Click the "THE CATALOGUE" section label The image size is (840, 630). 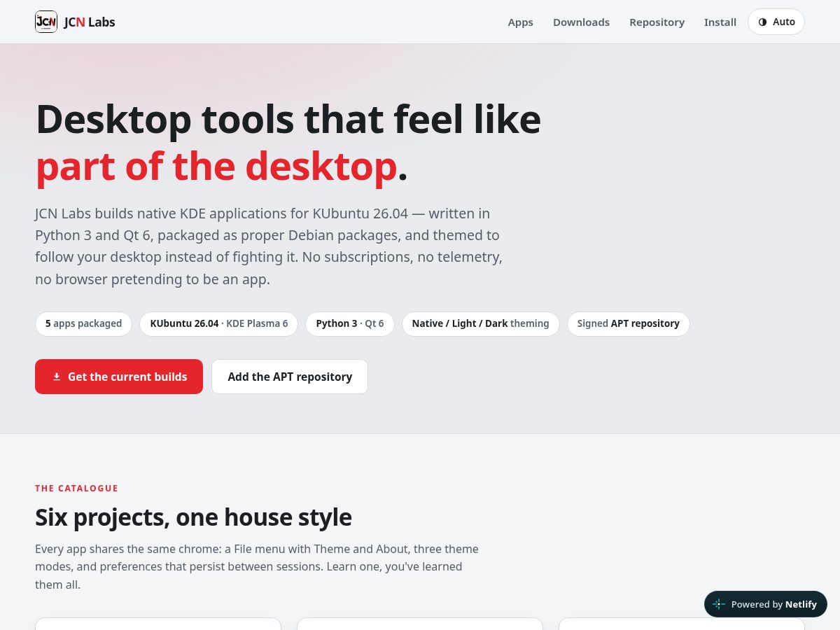77,489
